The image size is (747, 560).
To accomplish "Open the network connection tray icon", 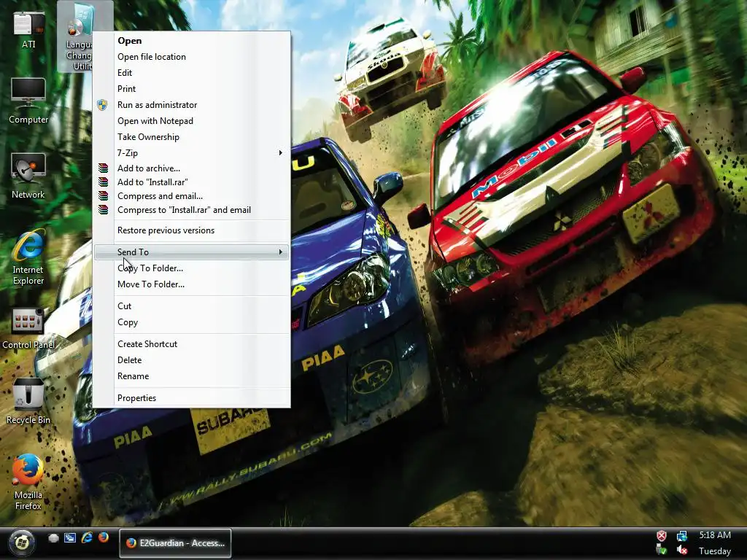I will 682,536.
